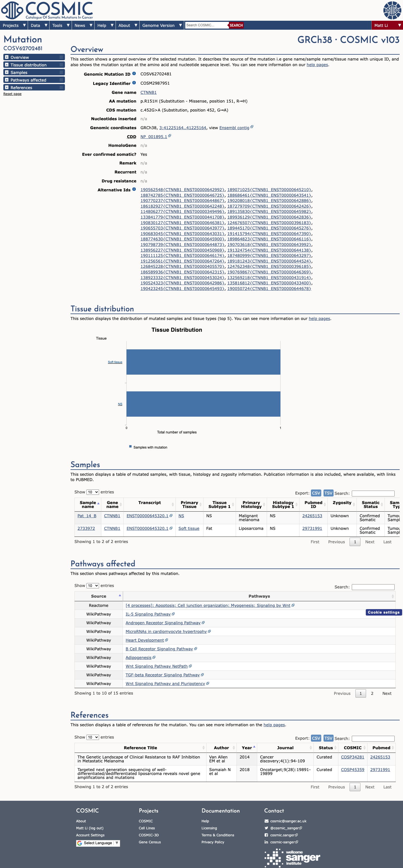Screen dimensions: 403x868
Task: Click the envelope icon beside cosmic@sanger.ac.uk
Action: click(x=267, y=821)
